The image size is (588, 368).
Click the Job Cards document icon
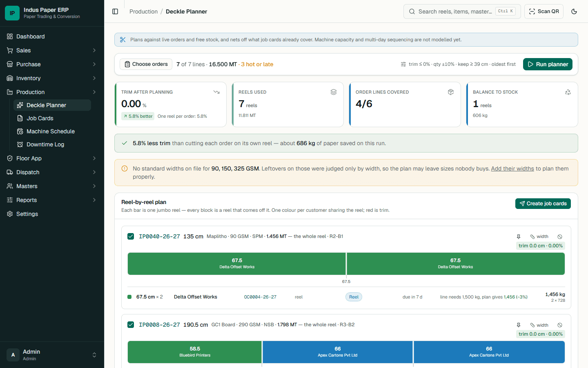[20, 118]
